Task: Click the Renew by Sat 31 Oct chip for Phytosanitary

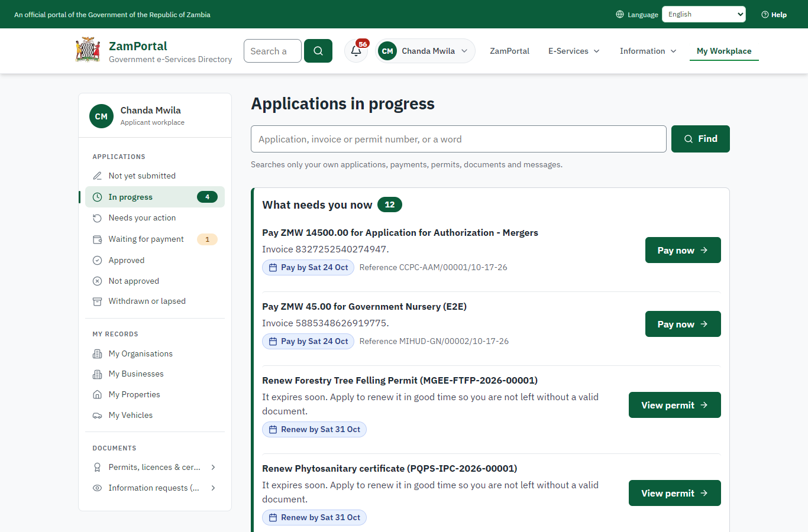Action: point(314,517)
